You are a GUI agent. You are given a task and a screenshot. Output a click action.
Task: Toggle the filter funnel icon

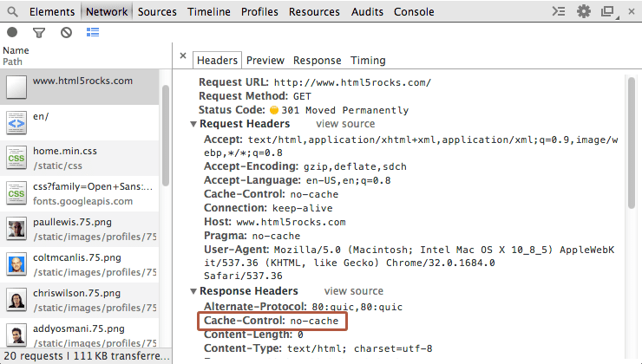point(38,33)
